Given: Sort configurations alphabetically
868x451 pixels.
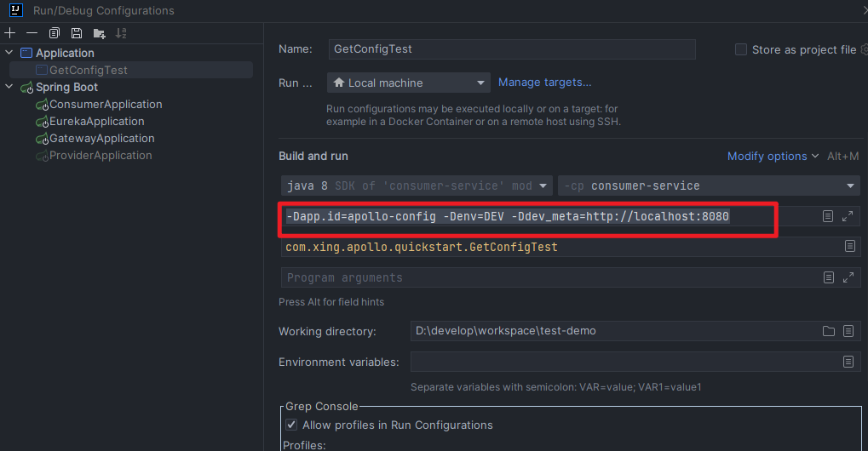Looking at the screenshot, I should [121, 33].
